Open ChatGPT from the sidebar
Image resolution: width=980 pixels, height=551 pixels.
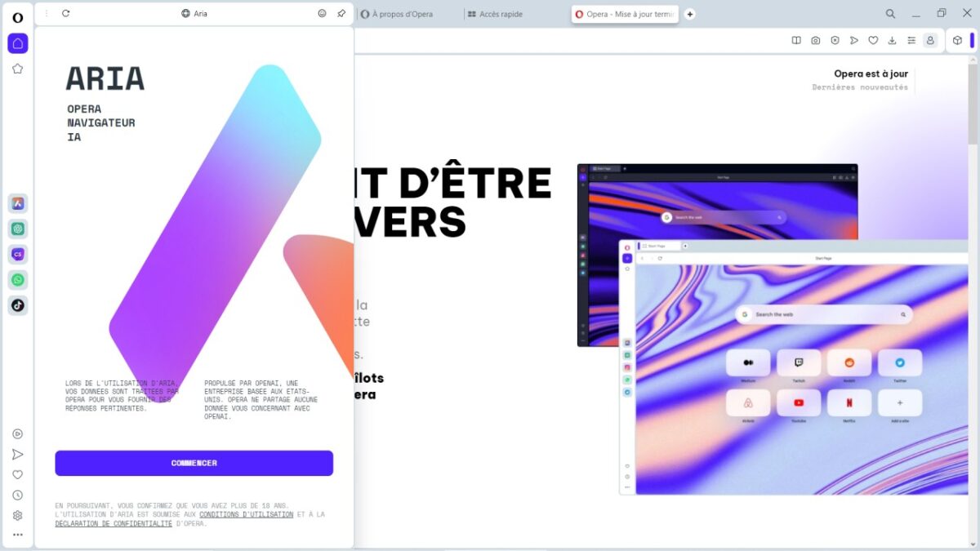[x=18, y=229]
